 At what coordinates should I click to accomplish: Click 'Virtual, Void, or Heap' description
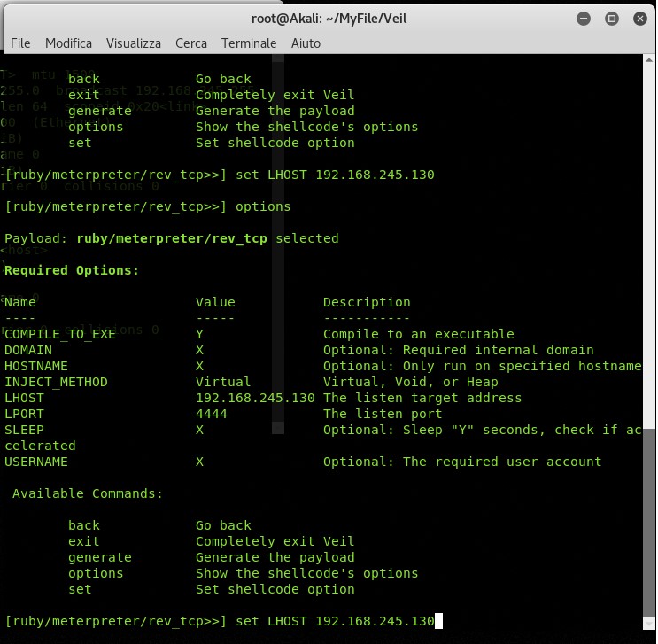pyautogui.click(x=411, y=382)
